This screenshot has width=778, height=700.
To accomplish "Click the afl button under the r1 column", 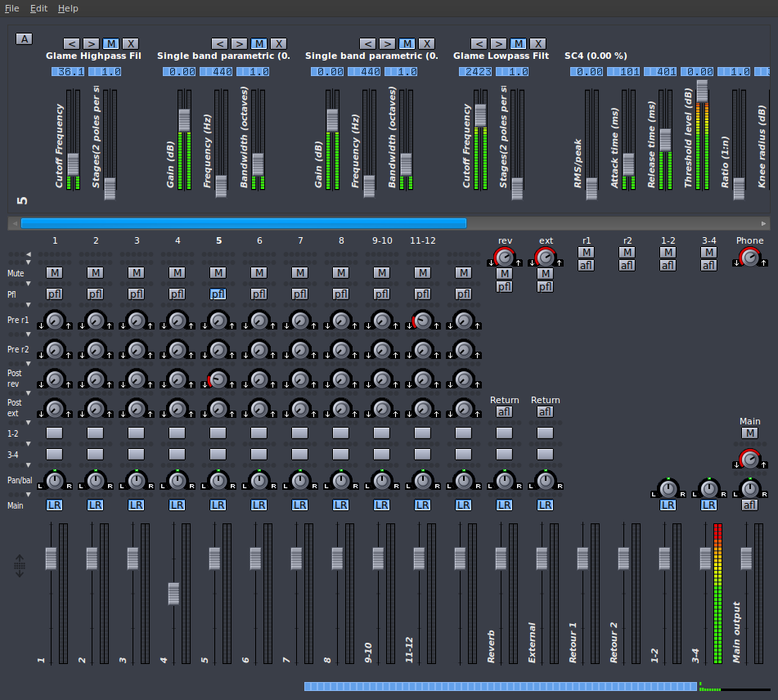I will 587,265.
